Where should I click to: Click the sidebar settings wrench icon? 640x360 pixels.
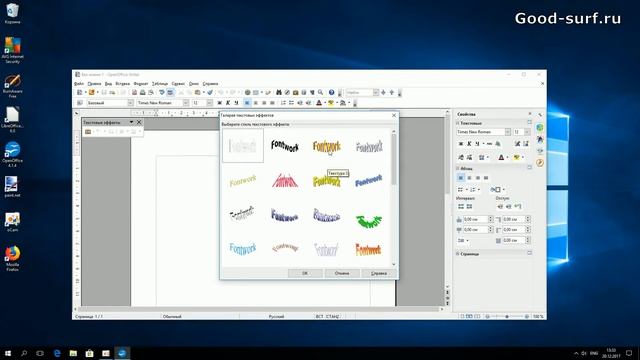tap(540, 115)
